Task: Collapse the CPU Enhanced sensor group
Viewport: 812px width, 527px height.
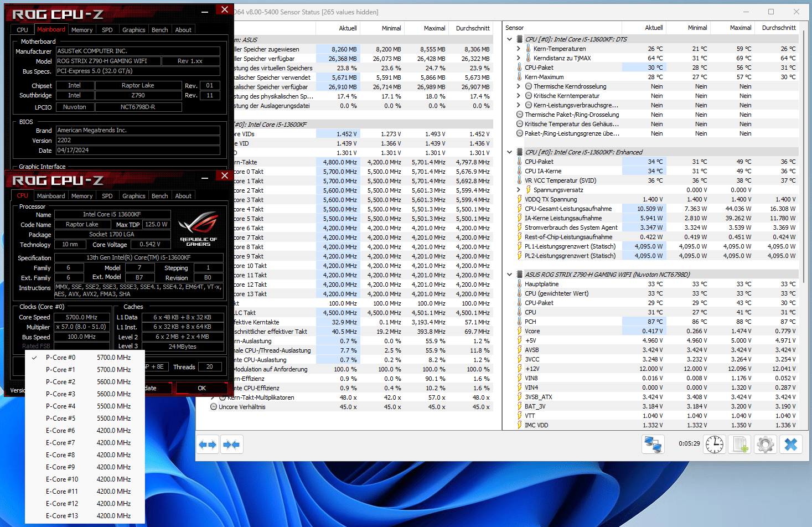Action: point(510,152)
